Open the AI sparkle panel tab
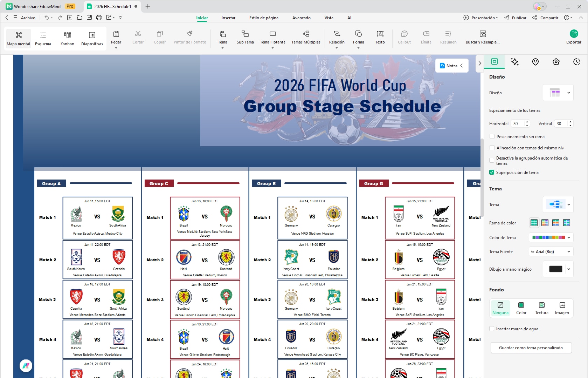This screenshot has width=588, height=378. (515, 62)
